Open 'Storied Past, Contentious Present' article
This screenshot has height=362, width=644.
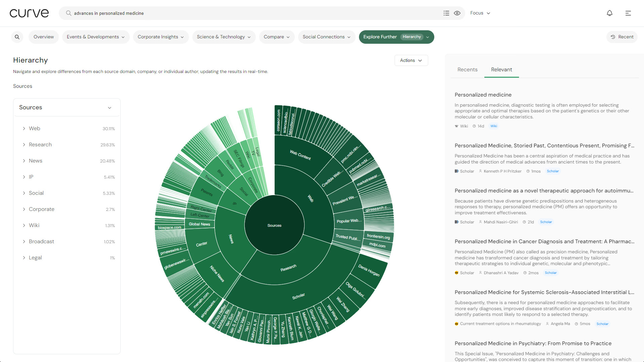click(x=544, y=146)
